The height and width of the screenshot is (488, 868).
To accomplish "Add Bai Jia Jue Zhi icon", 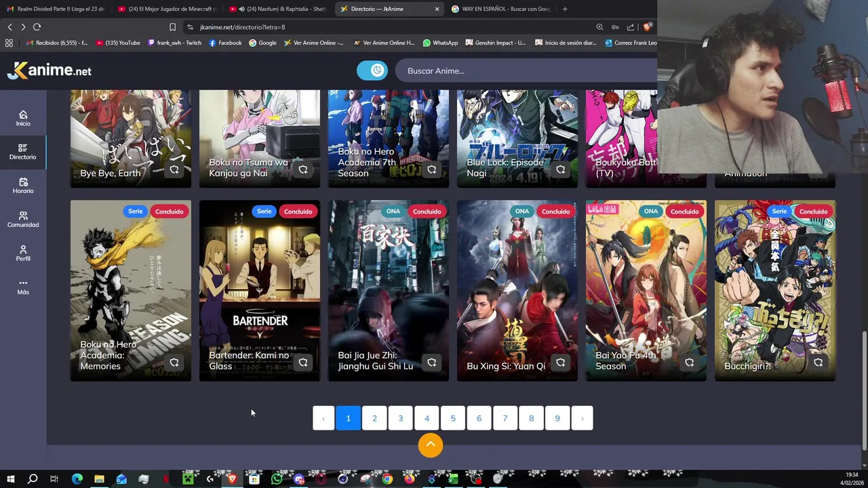I will [432, 363].
